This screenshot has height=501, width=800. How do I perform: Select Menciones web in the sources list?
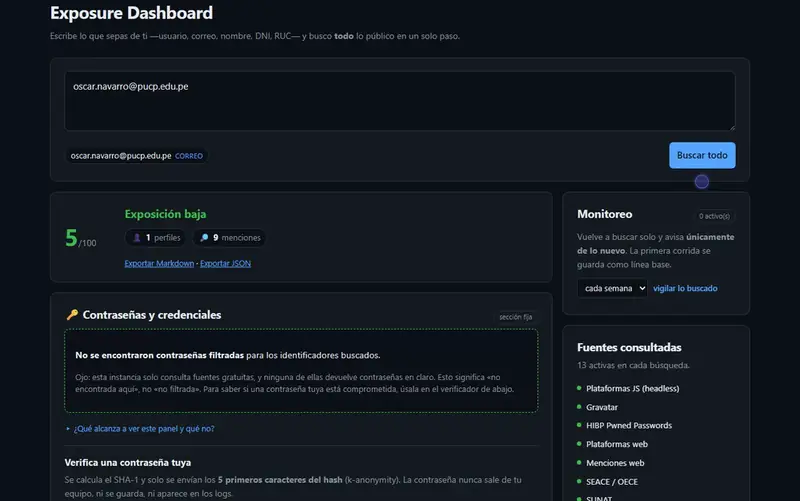click(x=615, y=463)
